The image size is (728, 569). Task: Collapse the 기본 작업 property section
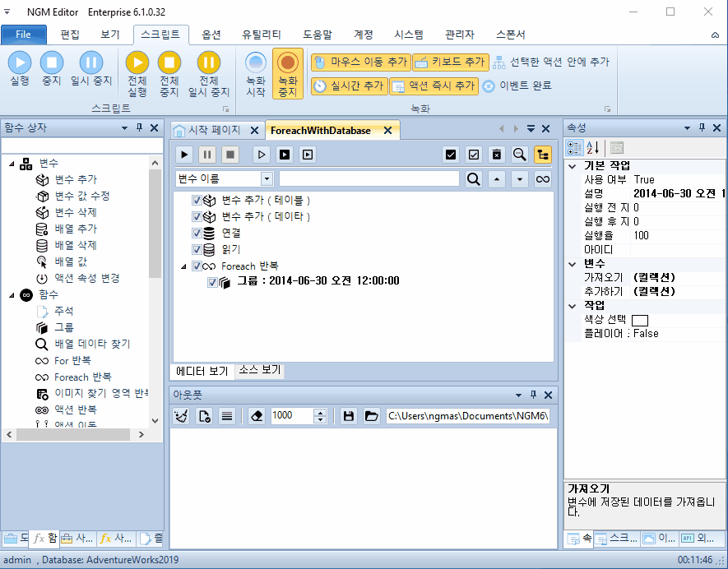click(573, 166)
